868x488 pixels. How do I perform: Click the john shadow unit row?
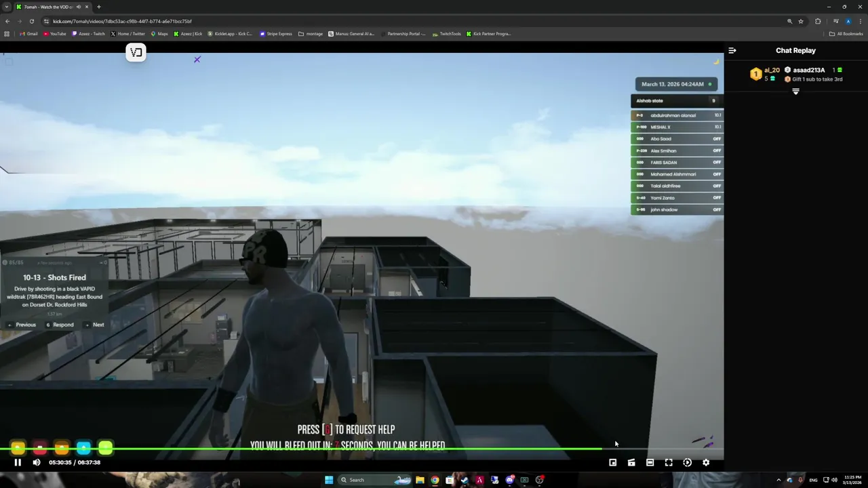click(x=677, y=209)
